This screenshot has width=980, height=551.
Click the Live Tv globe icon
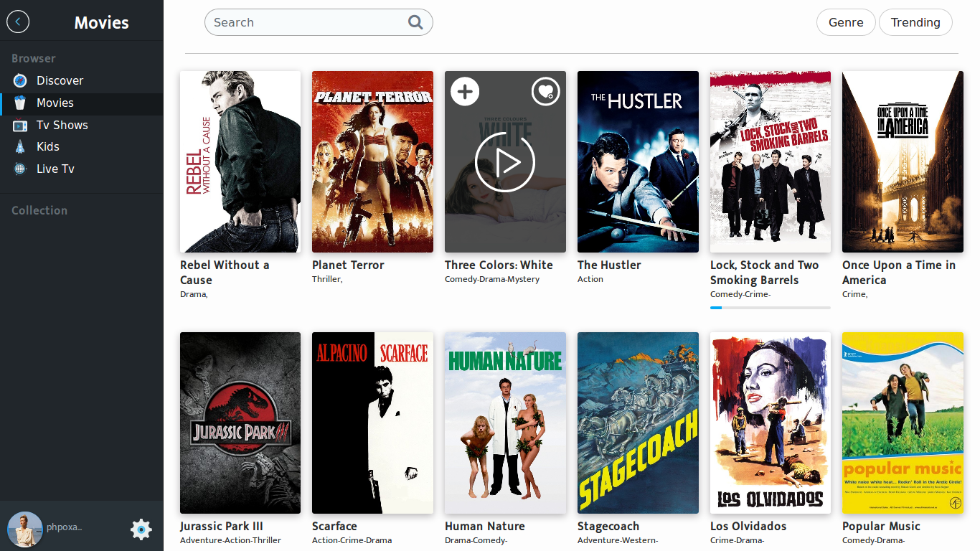(x=20, y=169)
